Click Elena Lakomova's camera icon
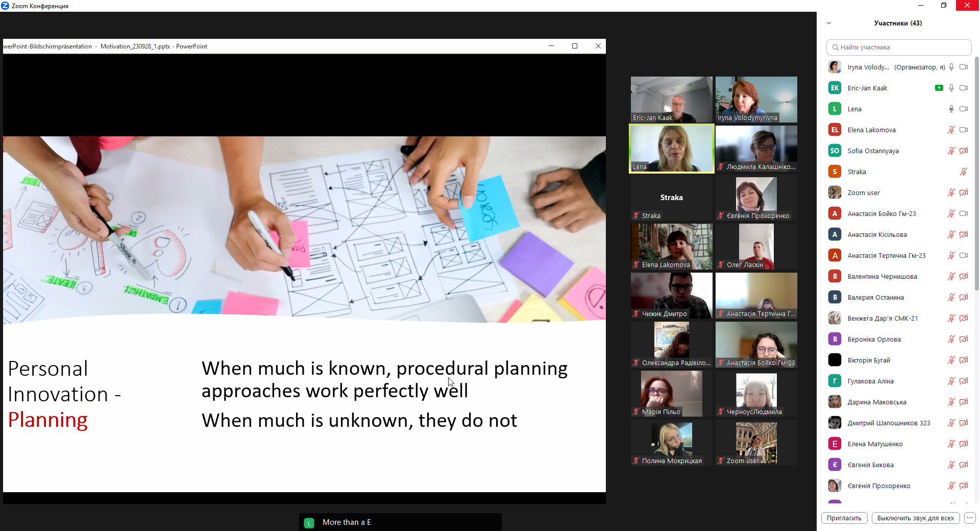The height and width of the screenshot is (531, 980). coord(964,130)
